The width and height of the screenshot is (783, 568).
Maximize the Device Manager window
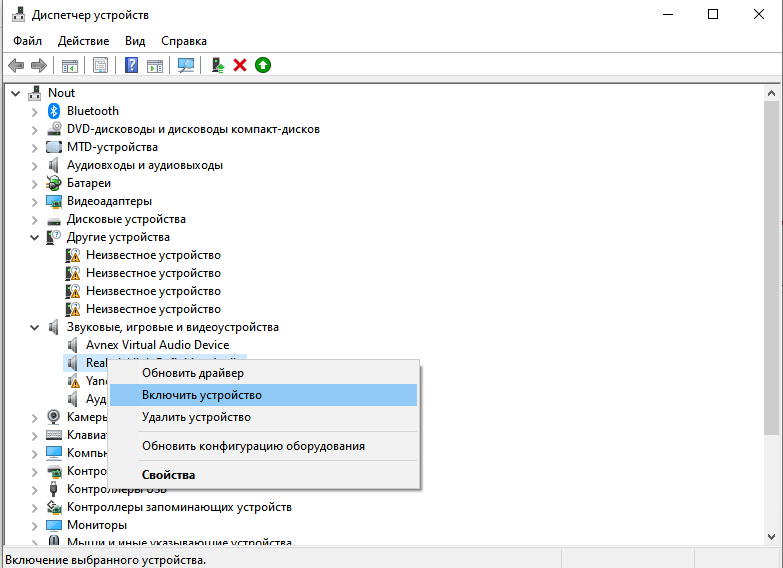(x=713, y=14)
